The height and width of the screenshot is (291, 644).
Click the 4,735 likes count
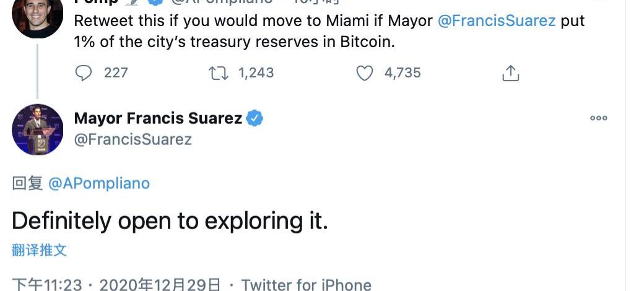coord(402,73)
